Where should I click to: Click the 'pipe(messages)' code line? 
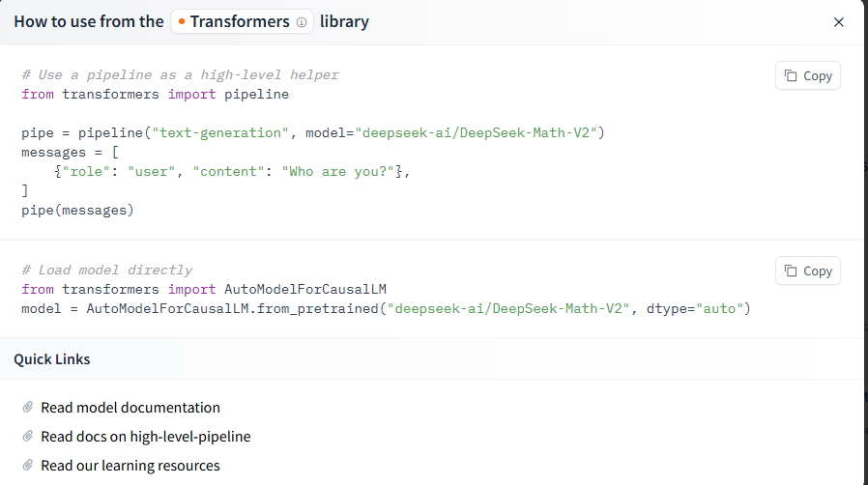[x=77, y=211]
